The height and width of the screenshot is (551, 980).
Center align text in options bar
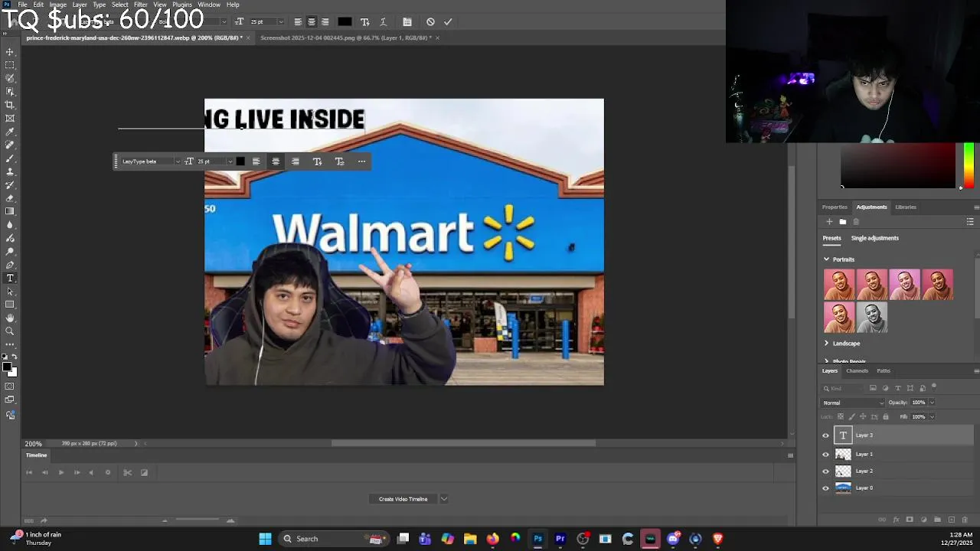tap(311, 22)
